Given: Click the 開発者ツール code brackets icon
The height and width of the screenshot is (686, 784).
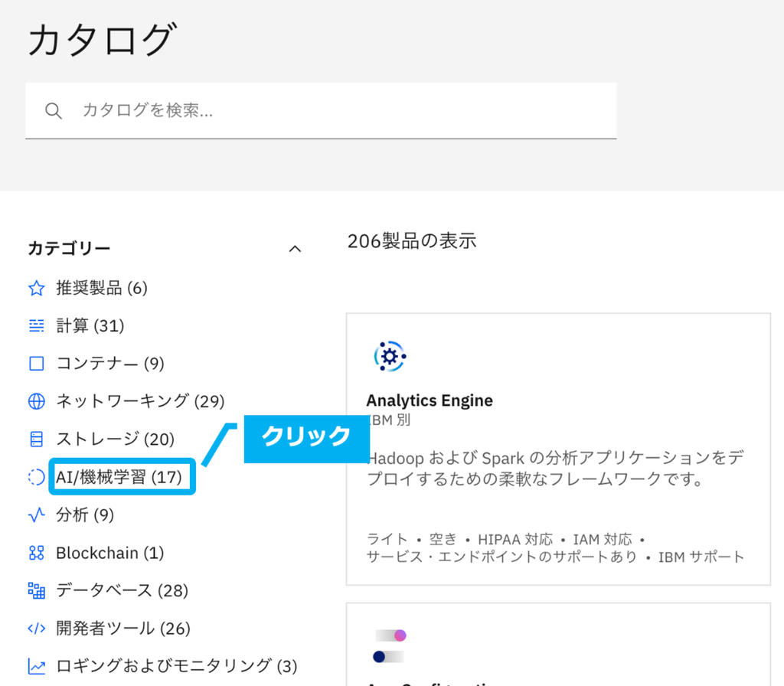Looking at the screenshot, I should [x=36, y=628].
